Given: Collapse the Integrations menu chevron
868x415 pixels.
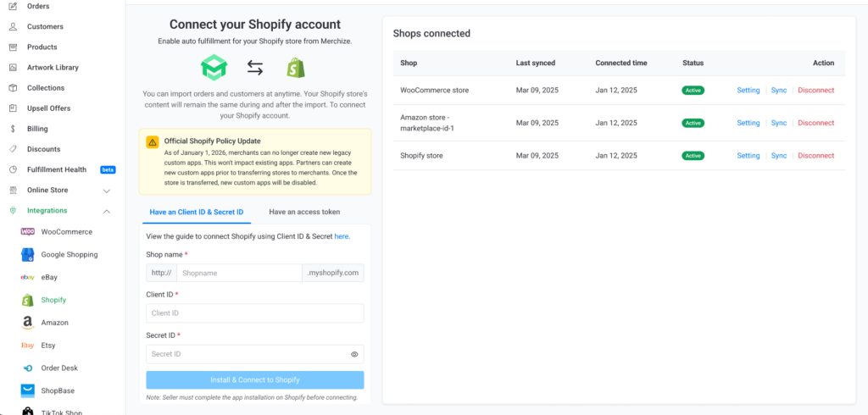Looking at the screenshot, I should [x=106, y=211].
